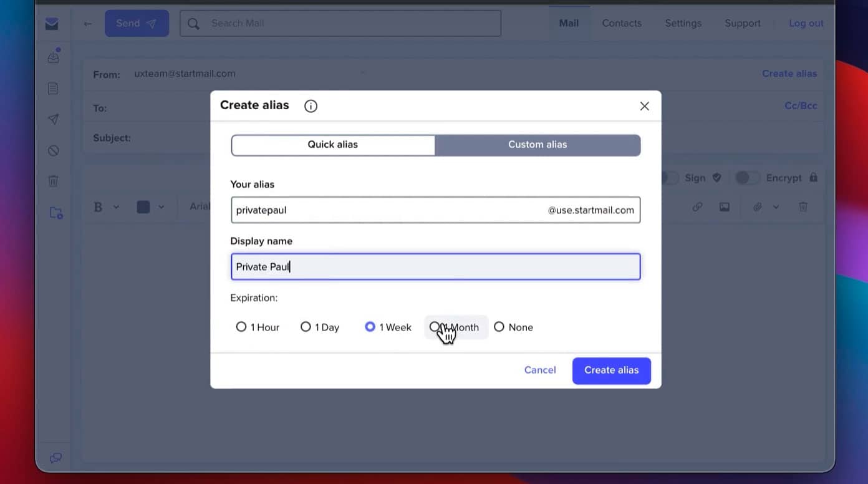The width and height of the screenshot is (868, 484).
Task: Select the 1 Month expiration option
Action: (436, 327)
